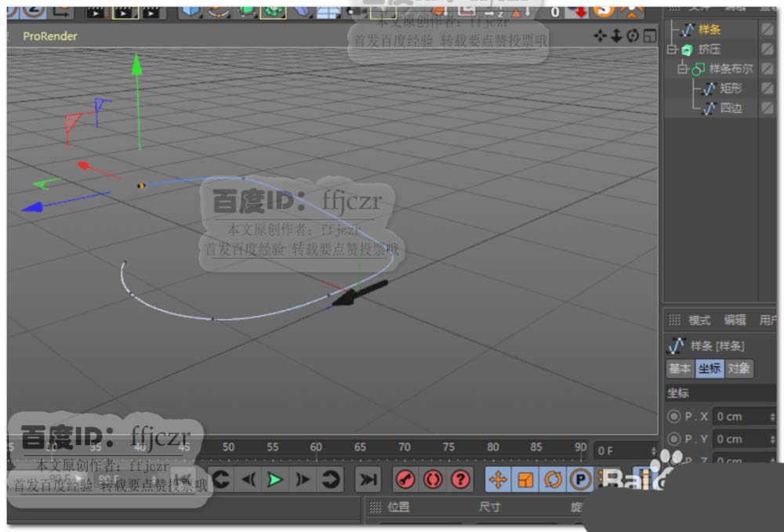Toggle the viewport maximize layout icon
Image resolution: width=784 pixels, height=532 pixels.
pyautogui.click(x=649, y=36)
